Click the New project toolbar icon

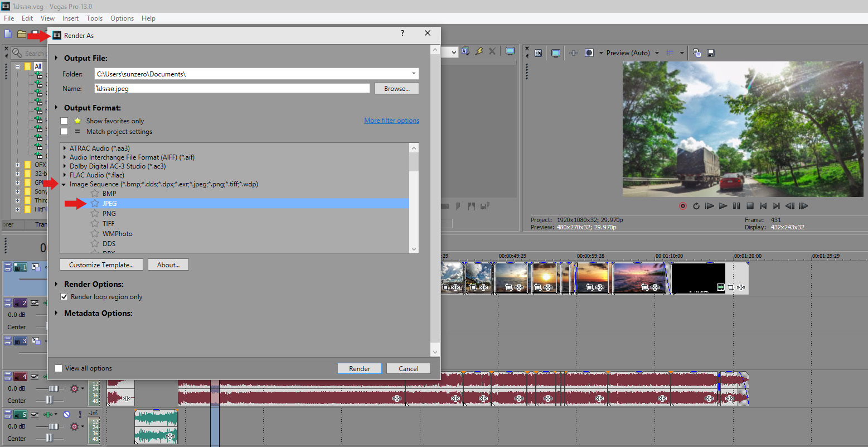coord(8,34)
